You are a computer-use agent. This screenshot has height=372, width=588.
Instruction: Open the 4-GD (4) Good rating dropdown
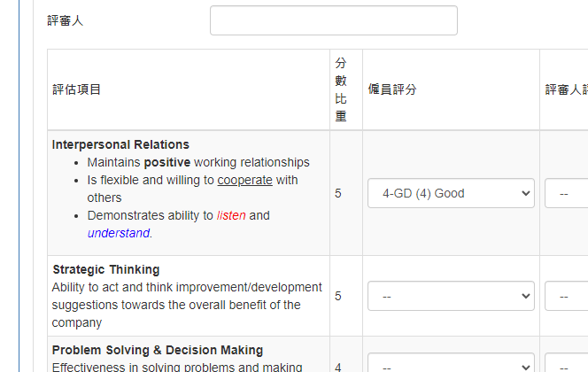pyautogui.click(x=451, y=193)
